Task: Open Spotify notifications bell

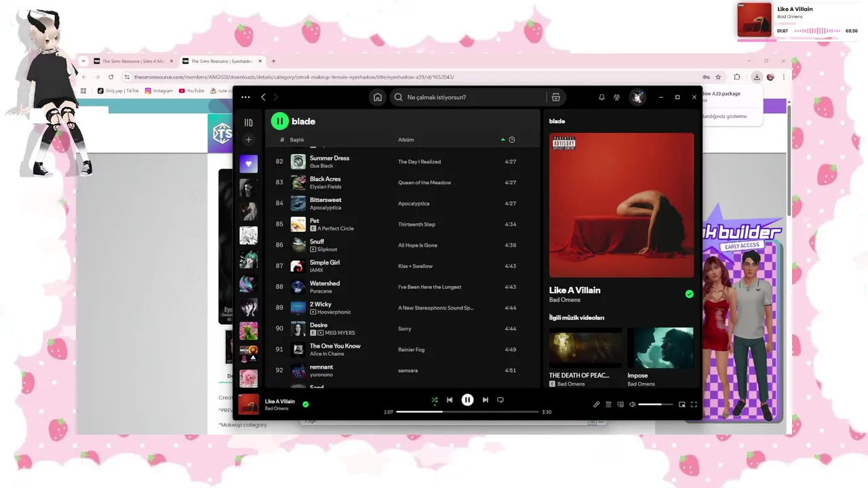Action: click(601, 97)
